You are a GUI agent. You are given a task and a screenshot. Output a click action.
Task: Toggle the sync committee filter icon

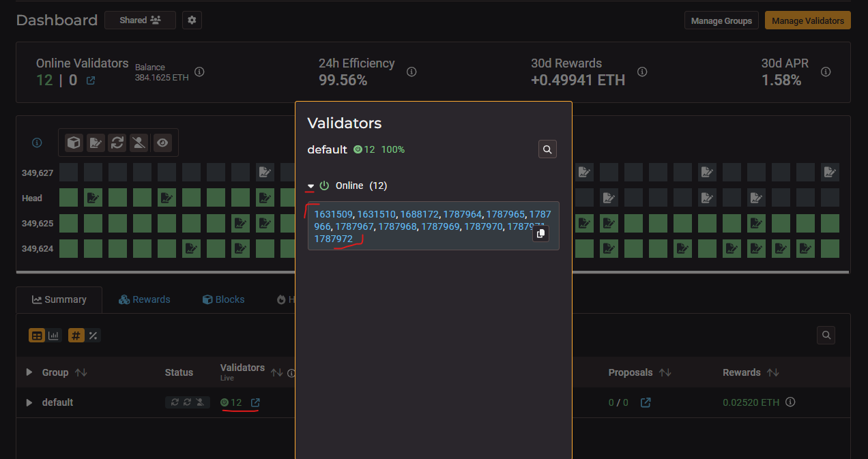(117, 142)
